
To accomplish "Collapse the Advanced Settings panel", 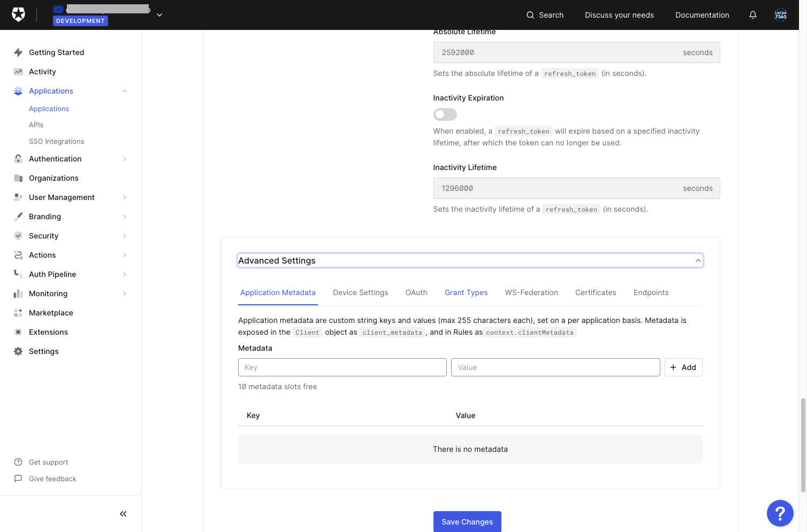I will coord(470,260).
